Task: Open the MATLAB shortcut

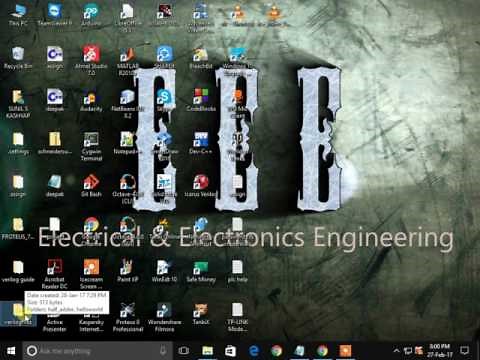Action: pos(127,60)
